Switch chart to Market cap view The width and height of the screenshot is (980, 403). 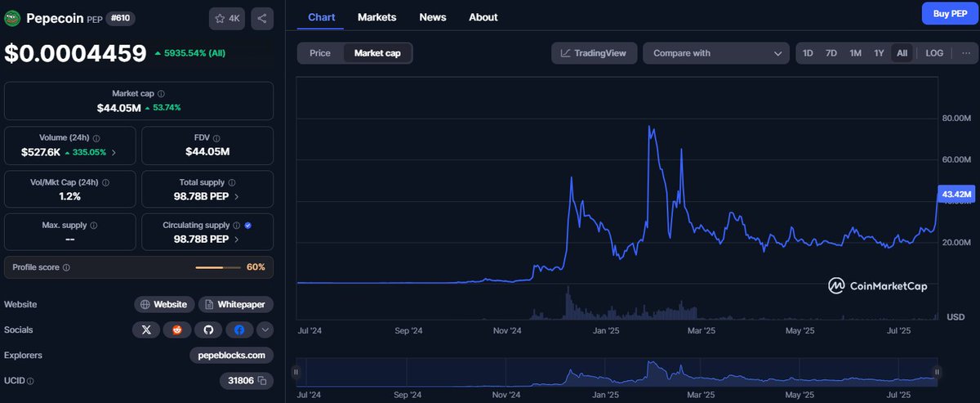point(377,53)
